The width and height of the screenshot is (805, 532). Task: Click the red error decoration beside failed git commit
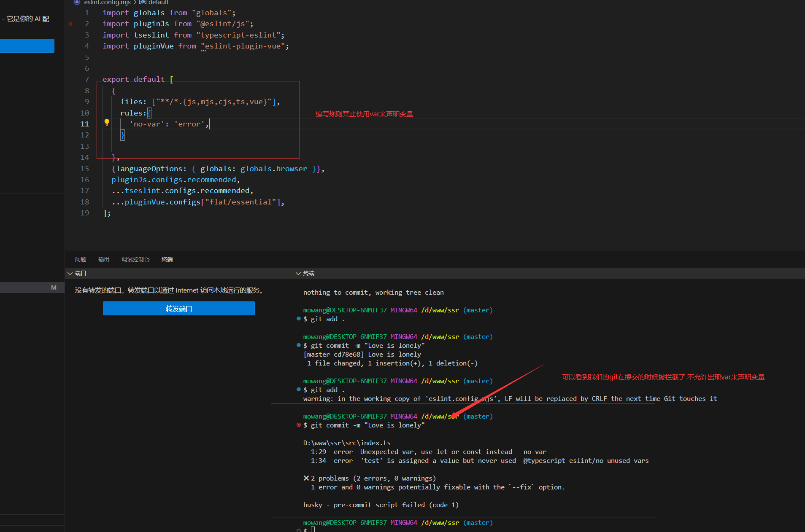(299, 425)
